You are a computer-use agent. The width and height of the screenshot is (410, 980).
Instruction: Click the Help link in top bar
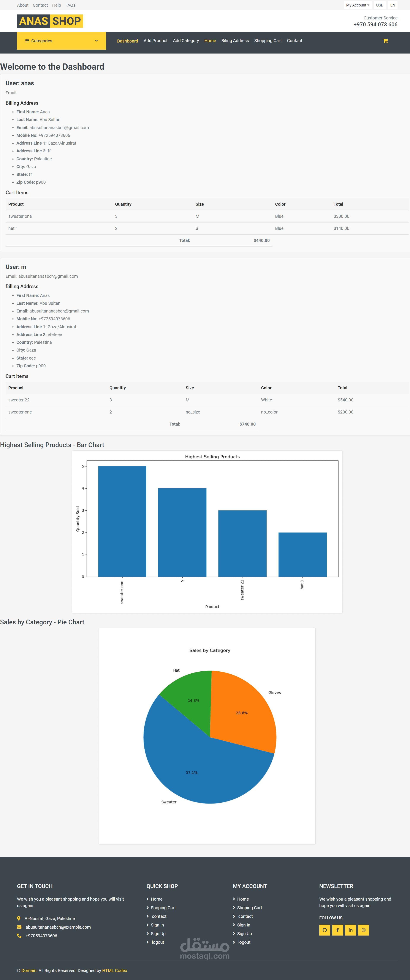click(56, 5)
